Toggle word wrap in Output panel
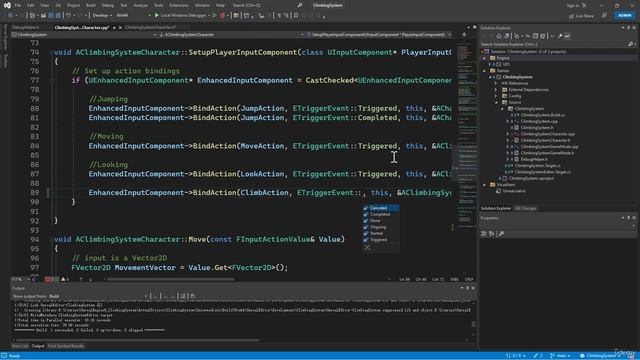This screenshot has width=640, height=360. click(183, 296)
